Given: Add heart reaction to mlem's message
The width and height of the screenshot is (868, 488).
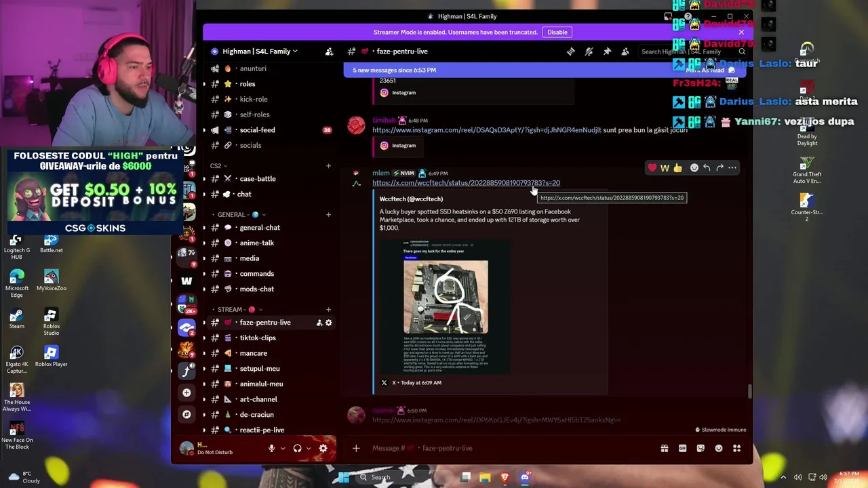Looking at the screenshot, I should point(652,167).
